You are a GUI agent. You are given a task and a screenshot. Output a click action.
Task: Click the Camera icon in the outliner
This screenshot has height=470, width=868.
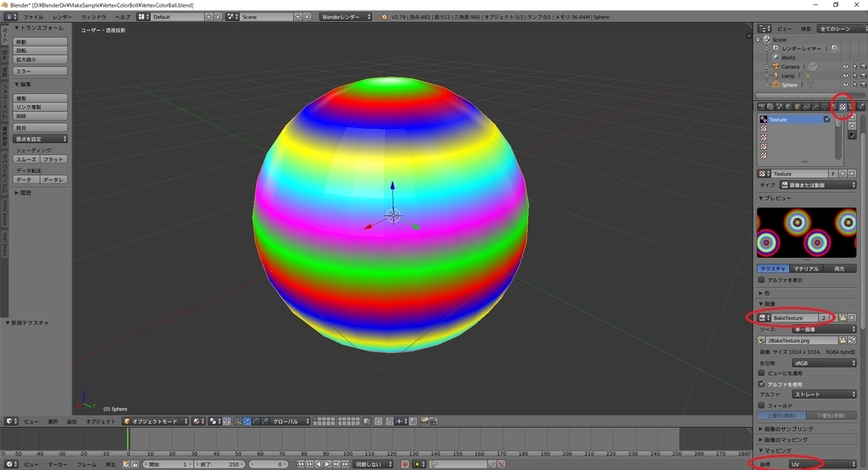(x=776, y=66)
